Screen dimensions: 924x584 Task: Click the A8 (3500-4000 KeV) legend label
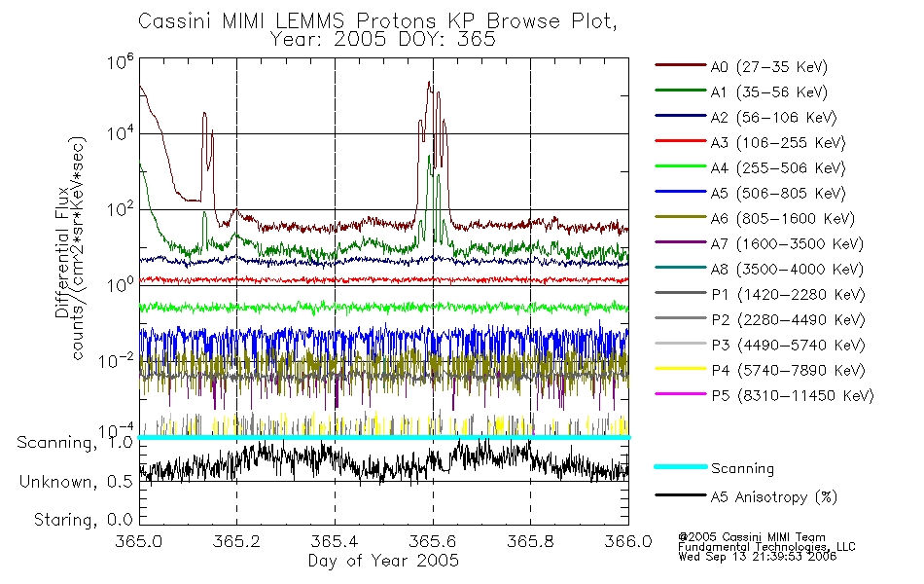point(787,271)
